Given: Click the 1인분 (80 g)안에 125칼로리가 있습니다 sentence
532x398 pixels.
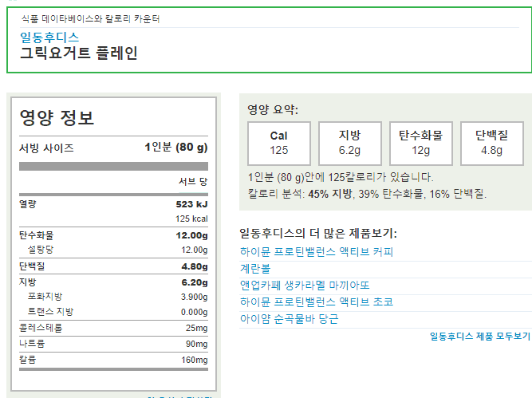Looking at the screenshot, I should [x=341, y=177].
